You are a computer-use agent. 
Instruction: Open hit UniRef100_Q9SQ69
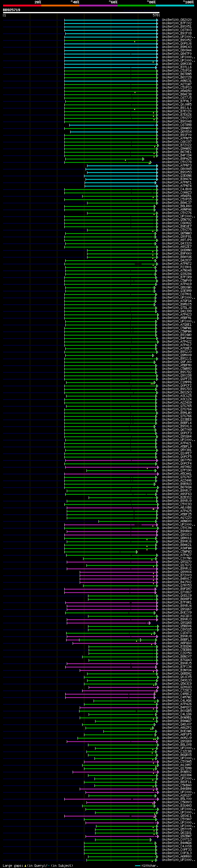[x=176, y=741]
